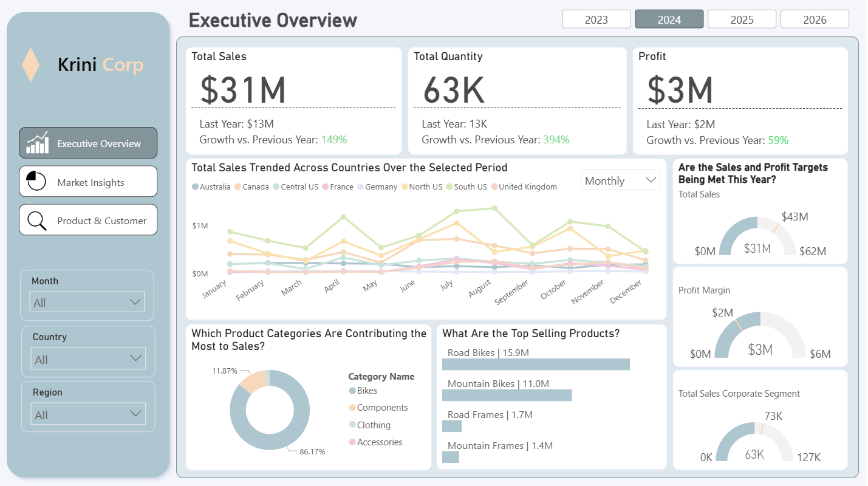Click the $31M Total Sales value
Viewport: 868px width, 486px height.
[243, 89]
